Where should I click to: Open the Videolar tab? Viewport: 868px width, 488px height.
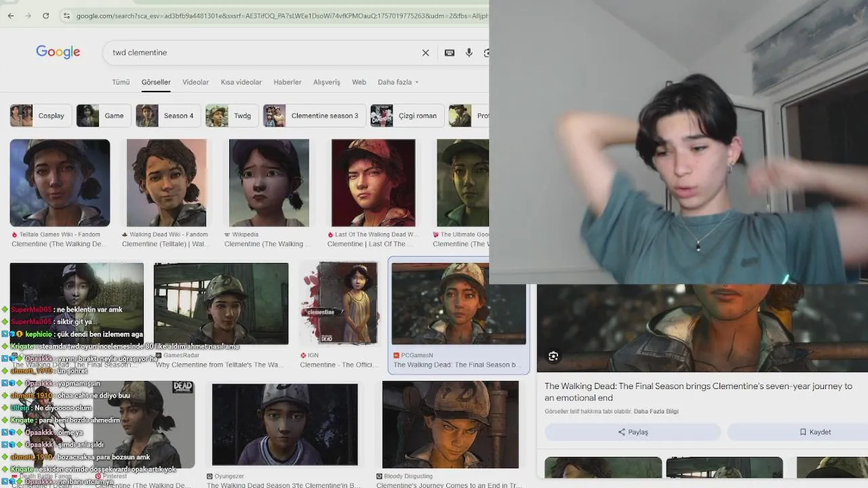click(x=195, y=82)
